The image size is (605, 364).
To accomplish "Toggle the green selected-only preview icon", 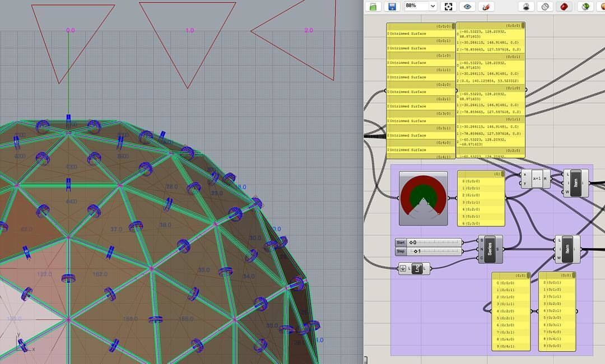I will click(585, 7).
